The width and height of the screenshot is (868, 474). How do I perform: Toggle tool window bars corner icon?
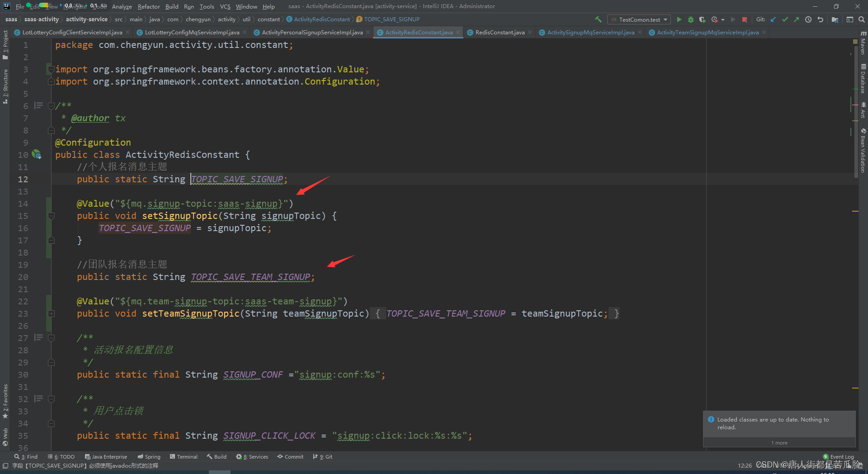coord(5,466)
